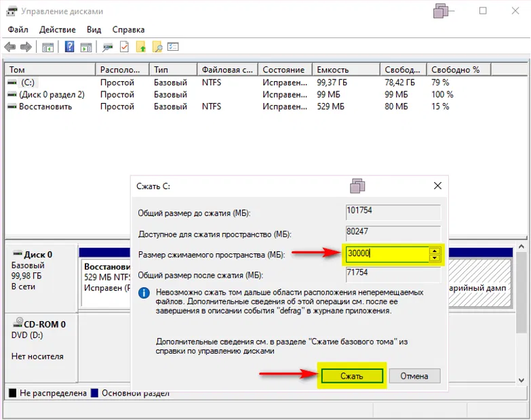This screenshot has width=531, height=420.
Task: Click the blue Основной раздел legend swatch
Action: (94, 393)
